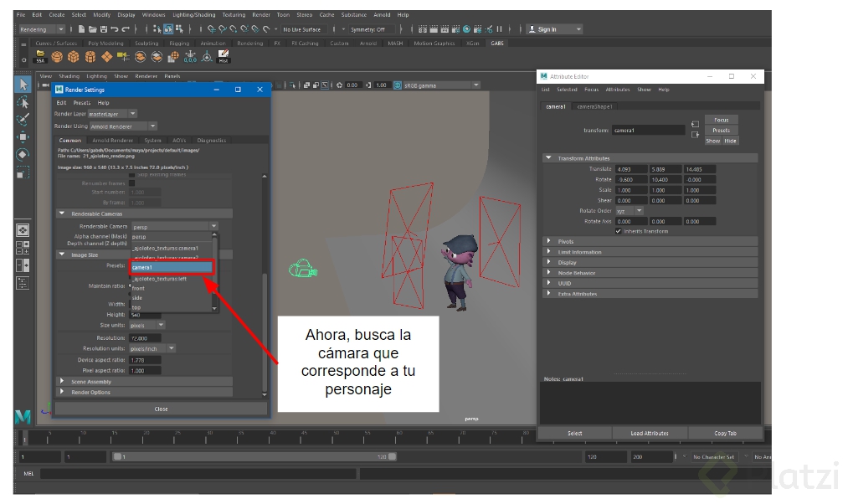
Task: Open the Render Layer masterLayer dropdown
Action: click(112, 114)
